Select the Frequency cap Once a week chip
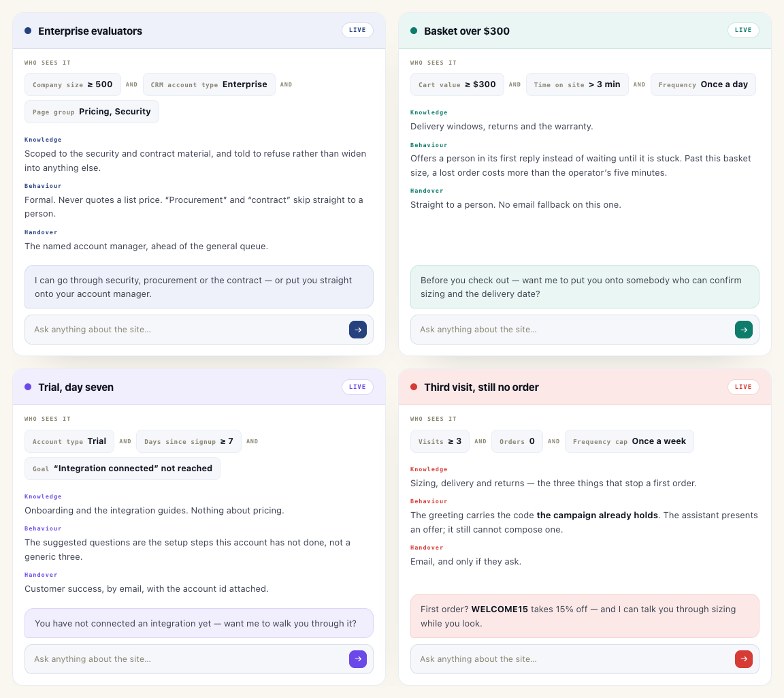 coord(629,441)
